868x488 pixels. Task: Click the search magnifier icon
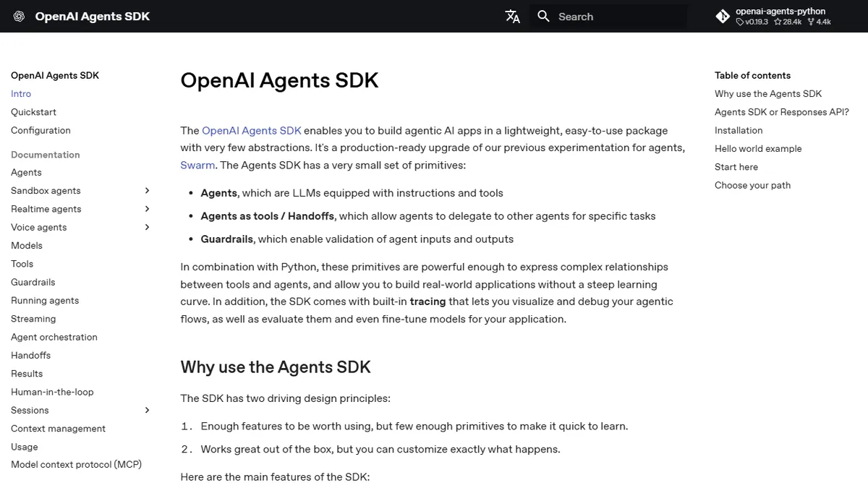point(544,16)
